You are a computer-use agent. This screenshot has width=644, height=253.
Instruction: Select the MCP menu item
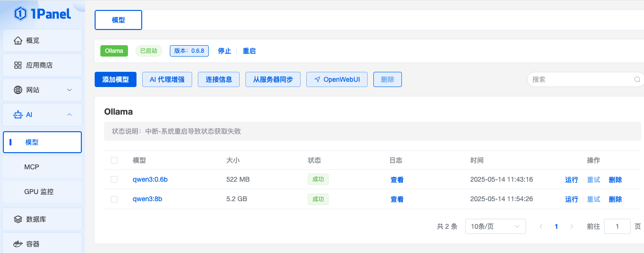32,167
